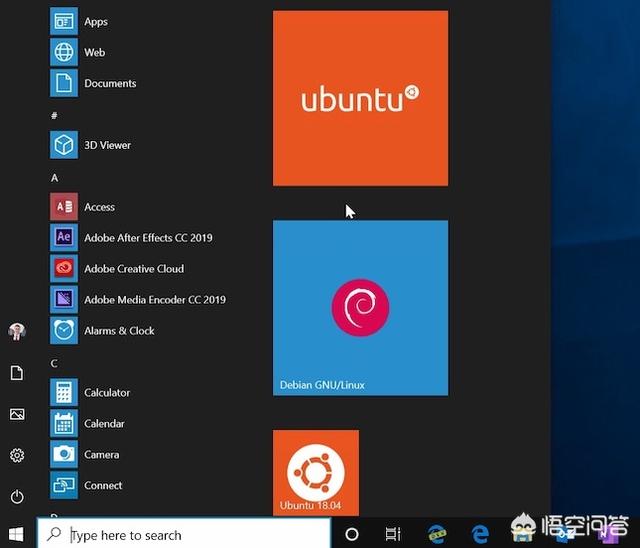Open Settings from the left rail

pos(17,455)
